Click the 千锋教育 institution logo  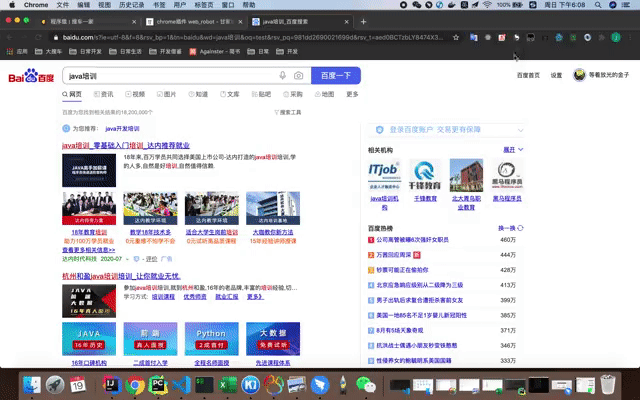(426, 174)
